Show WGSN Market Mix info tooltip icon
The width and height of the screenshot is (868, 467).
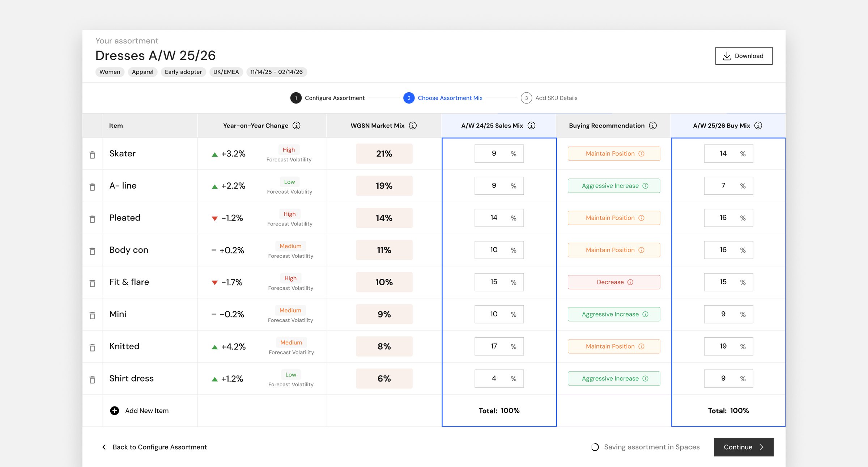[413, 126]
